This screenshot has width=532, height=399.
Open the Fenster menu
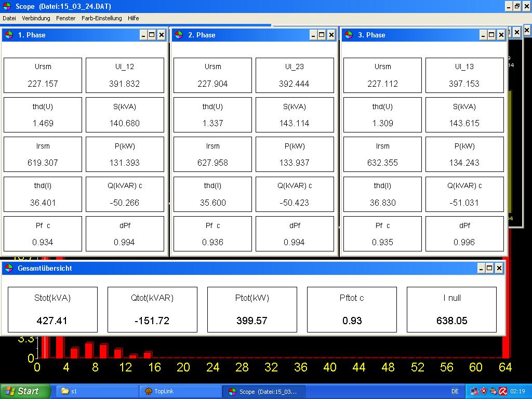pos(66,18)
